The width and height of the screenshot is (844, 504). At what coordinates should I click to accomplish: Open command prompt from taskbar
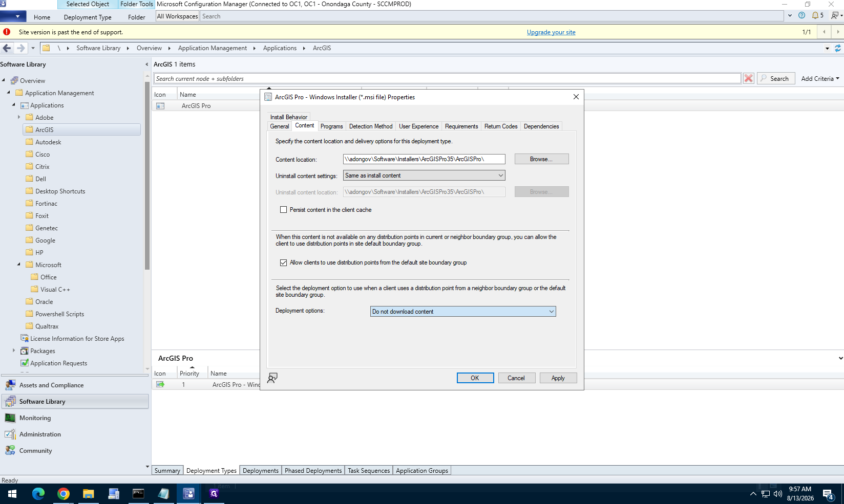(138, 494)
